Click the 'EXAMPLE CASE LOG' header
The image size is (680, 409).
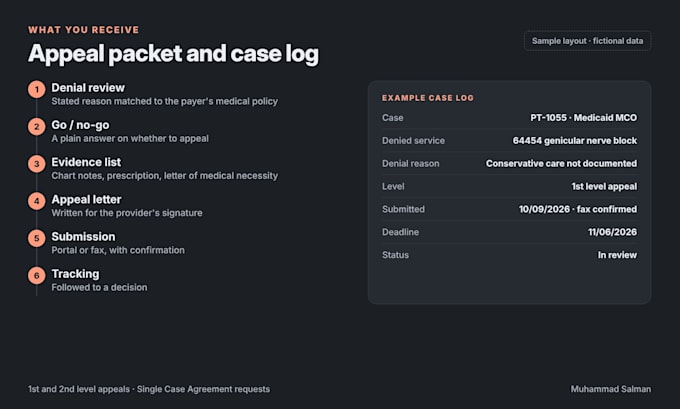pyautogui.click(x=428, y=98)
